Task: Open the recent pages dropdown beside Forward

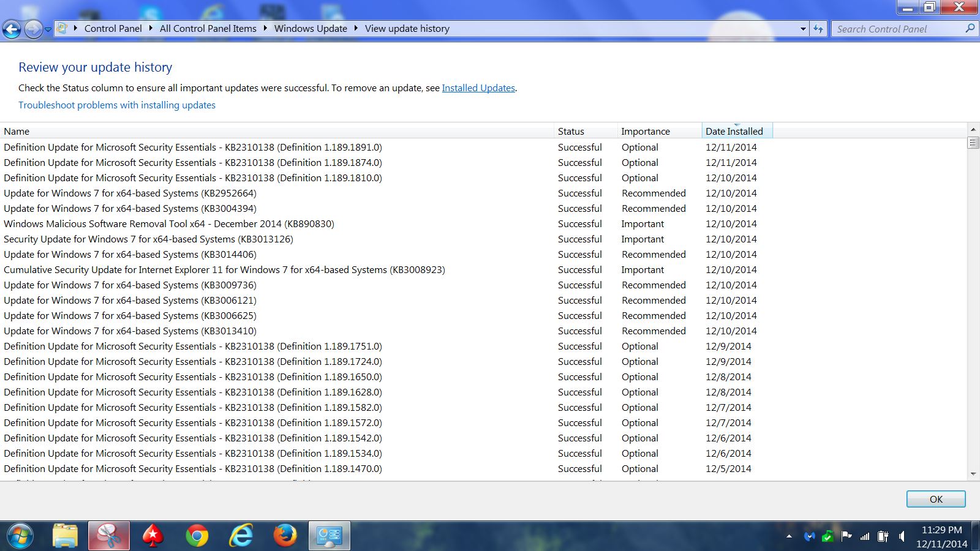Action: [x=48, y=29]
